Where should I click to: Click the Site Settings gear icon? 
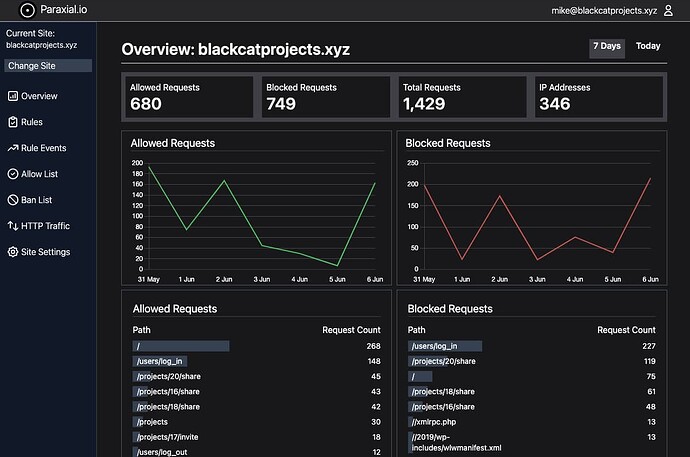13,252
